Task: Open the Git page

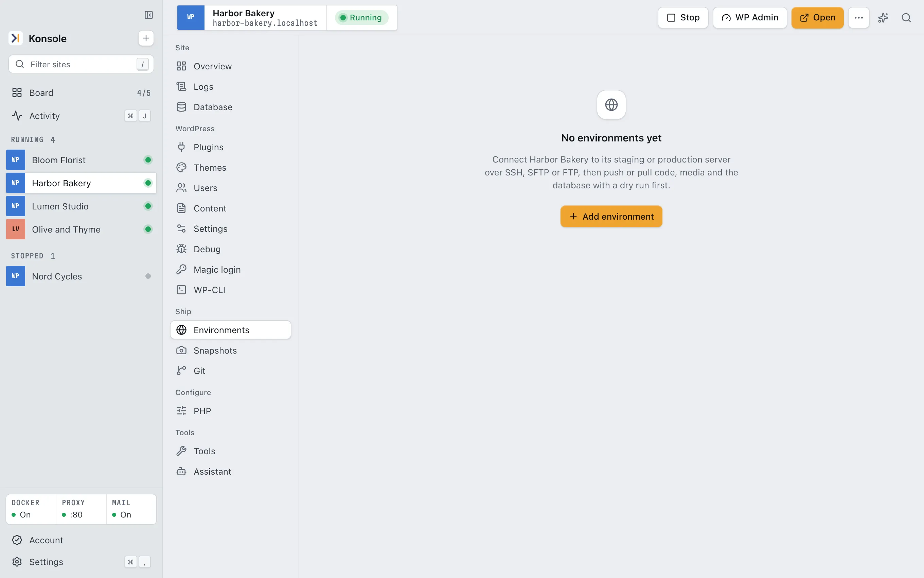Action: (x=231, y=371)
